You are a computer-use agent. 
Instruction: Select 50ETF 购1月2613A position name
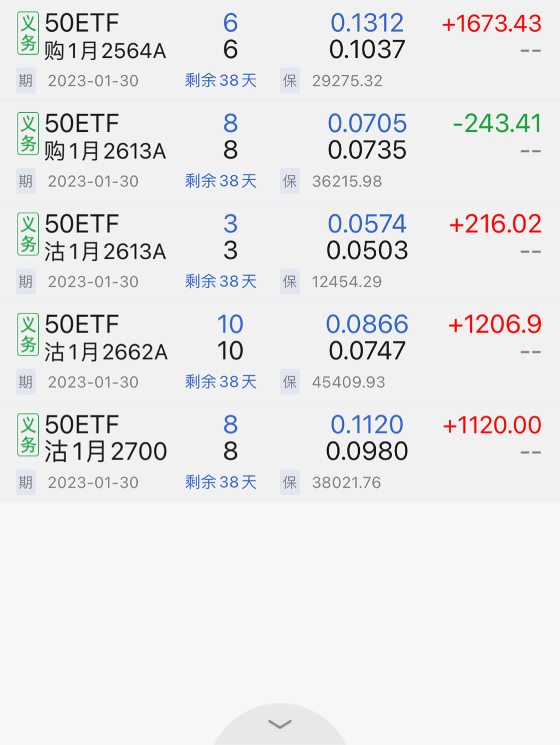coord(105,137)
